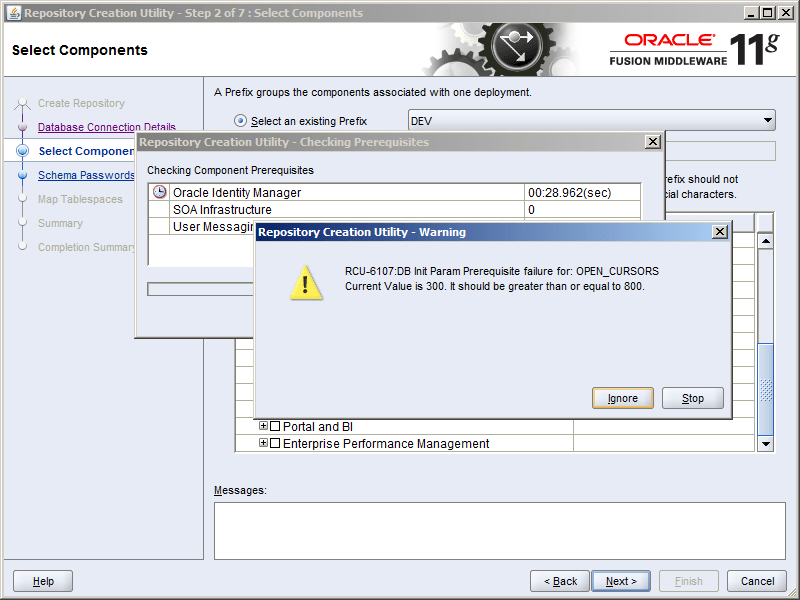Click the Back button
Screen dimensions: 800x600
point(560,581)
